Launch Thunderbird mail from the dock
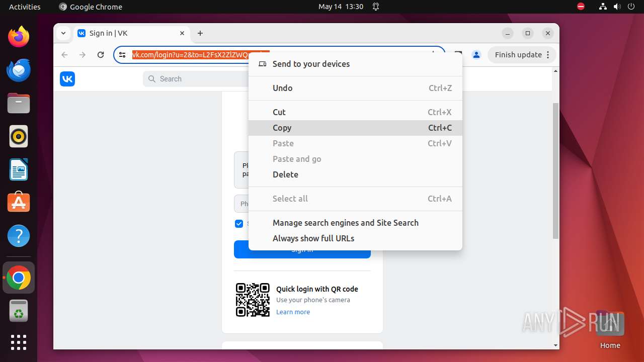The height and width of the screenshot is (362, 644). coord(19,70)
